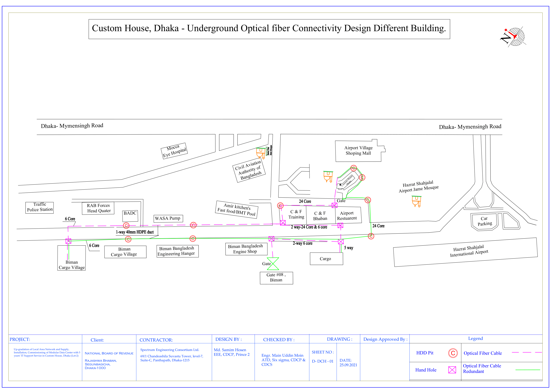Click the green Optical Fiber Cable Redundant legend line

(x=528, y=370)
